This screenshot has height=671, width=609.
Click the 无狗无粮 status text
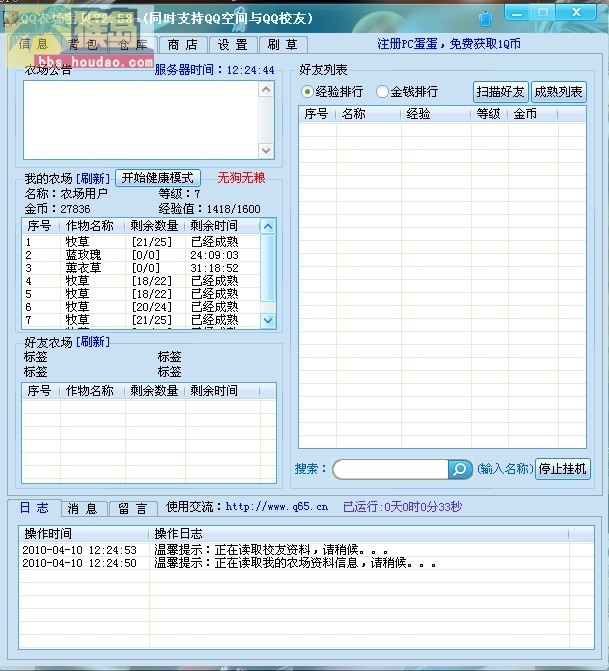click(x=241, y=178)
